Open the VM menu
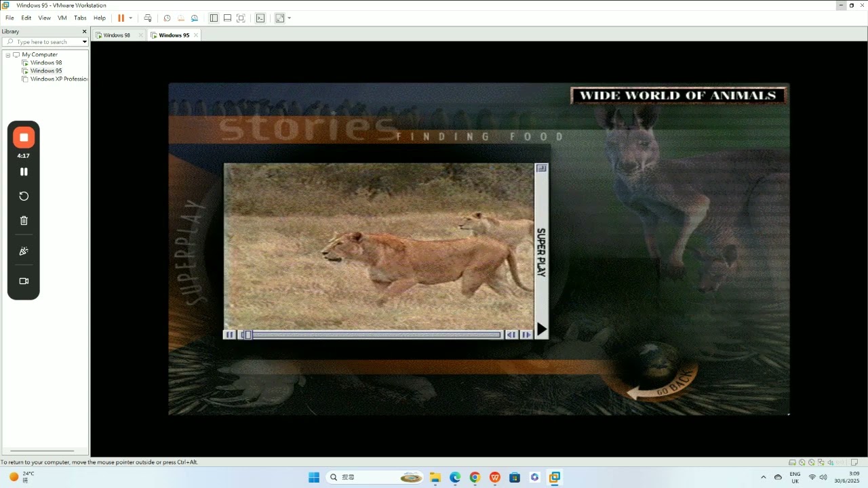 point(62,18)
